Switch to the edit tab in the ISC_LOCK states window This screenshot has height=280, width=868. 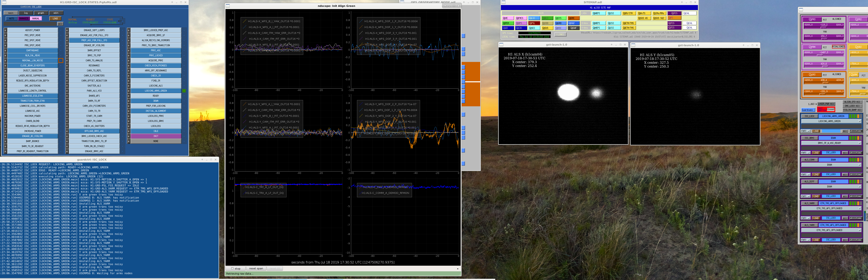click(x=56, y=13)
